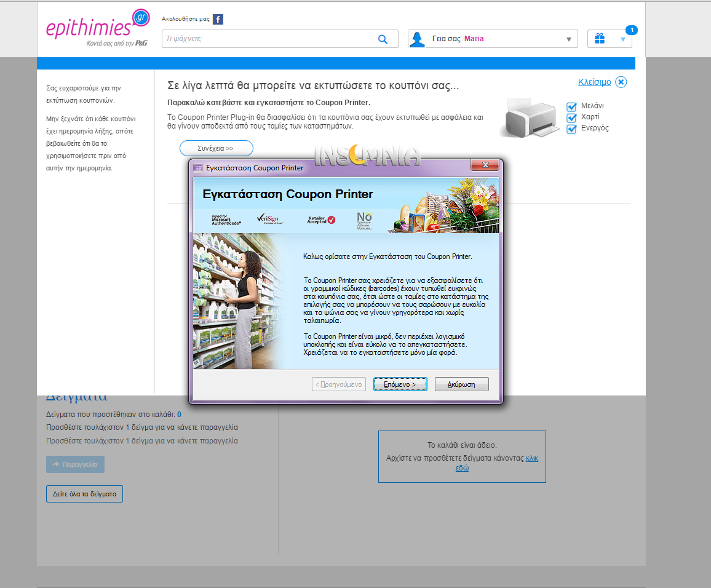Click Ακολουθήστε μας text

coord(186,19)
